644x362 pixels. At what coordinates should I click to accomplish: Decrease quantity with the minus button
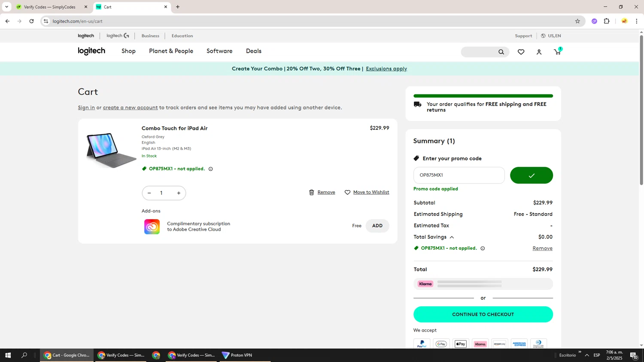(x=149, y=193)
